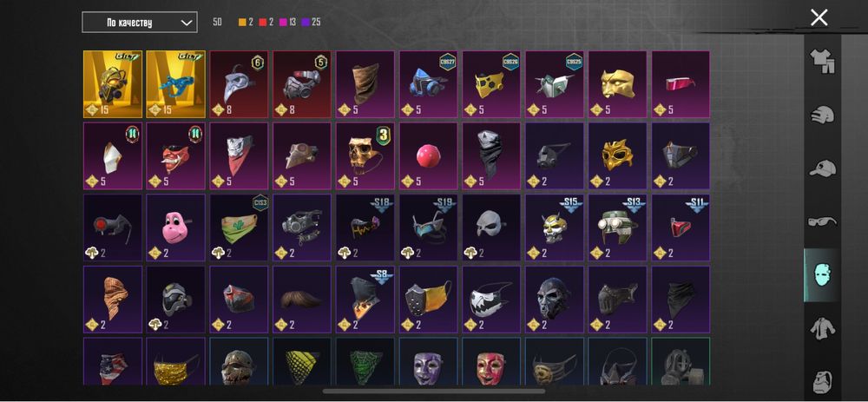Open the jacket category icon

pos(822,329)
